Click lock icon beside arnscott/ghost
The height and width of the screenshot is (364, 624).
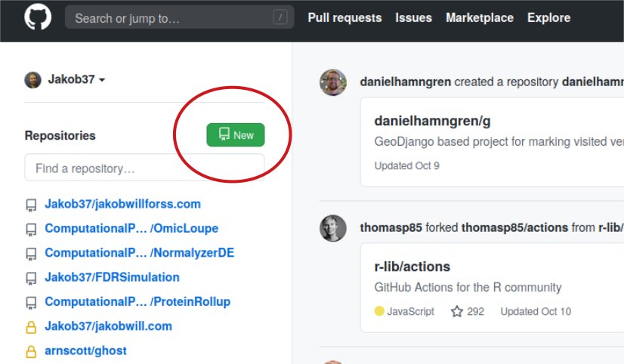click(31, 352)
